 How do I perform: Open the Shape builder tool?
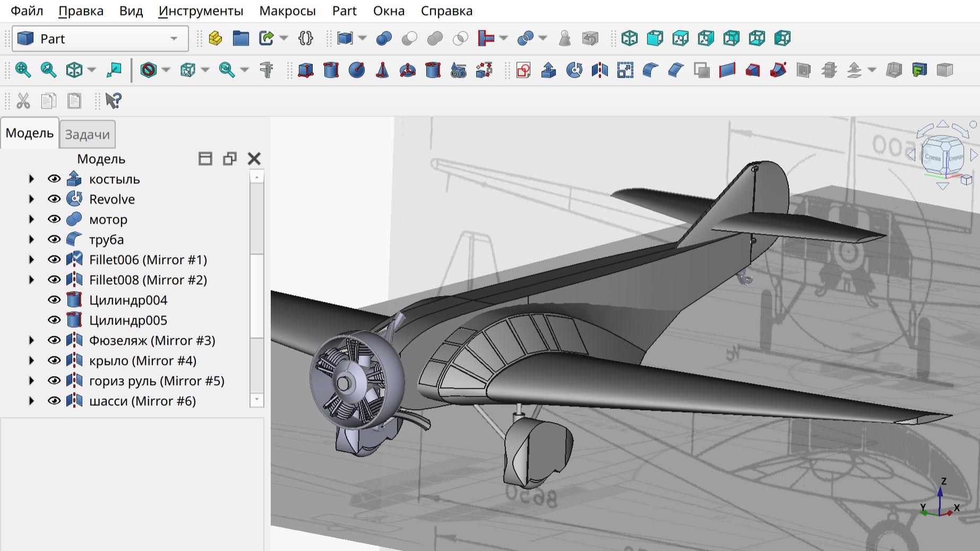(x=484, y=70)
